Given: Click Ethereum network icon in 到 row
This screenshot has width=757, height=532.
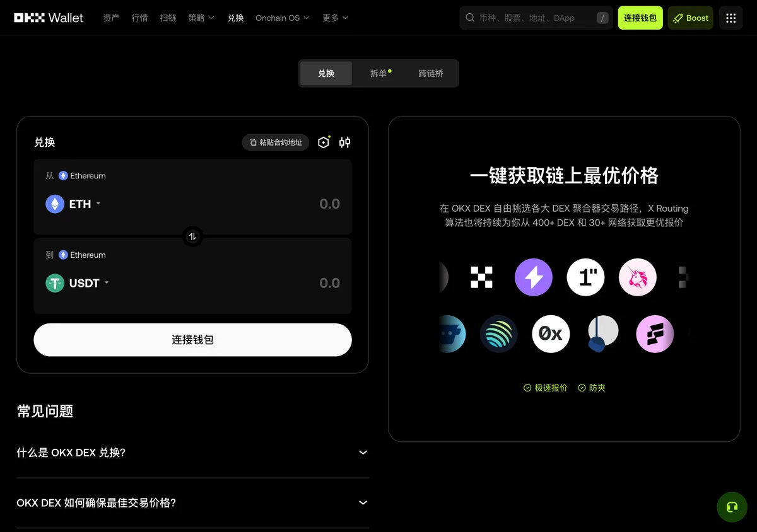Looking at the screenshot, I should [x=63, y=255].
